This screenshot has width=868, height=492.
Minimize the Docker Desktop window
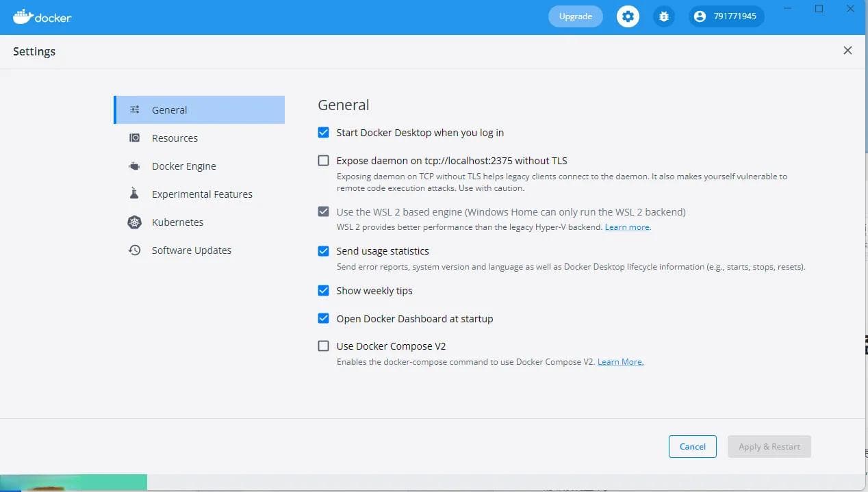(787, 8)
